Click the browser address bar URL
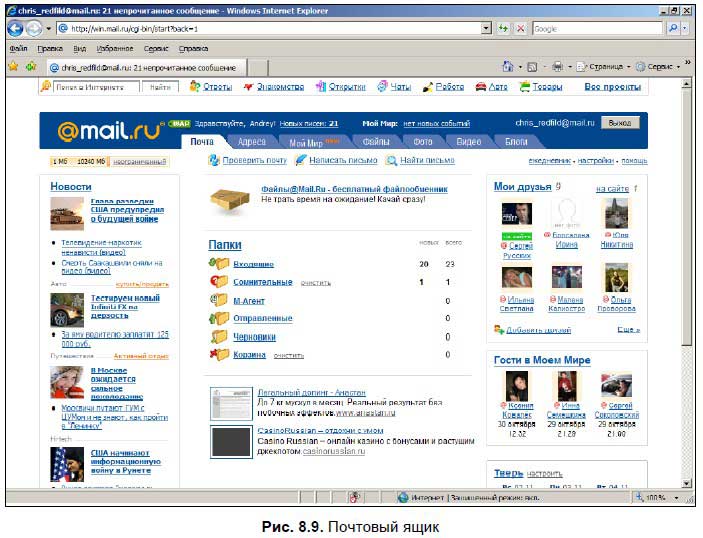The width and height of the screenshot is (703, 538). [269, 29]
